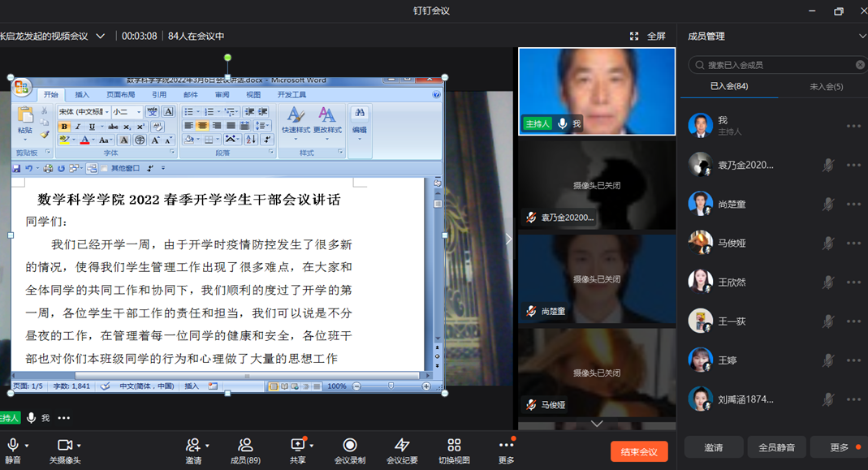Collapse the 成员管理 panel chevron

tap(862, 37)
